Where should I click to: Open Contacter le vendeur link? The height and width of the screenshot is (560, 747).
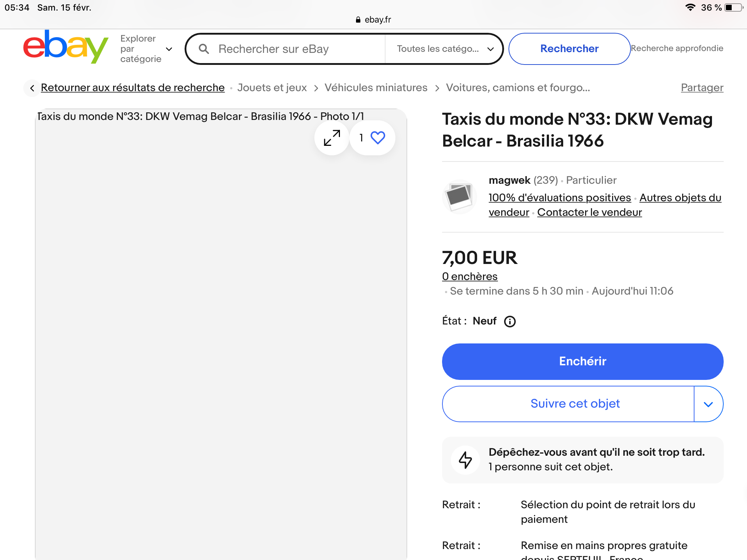589,212
